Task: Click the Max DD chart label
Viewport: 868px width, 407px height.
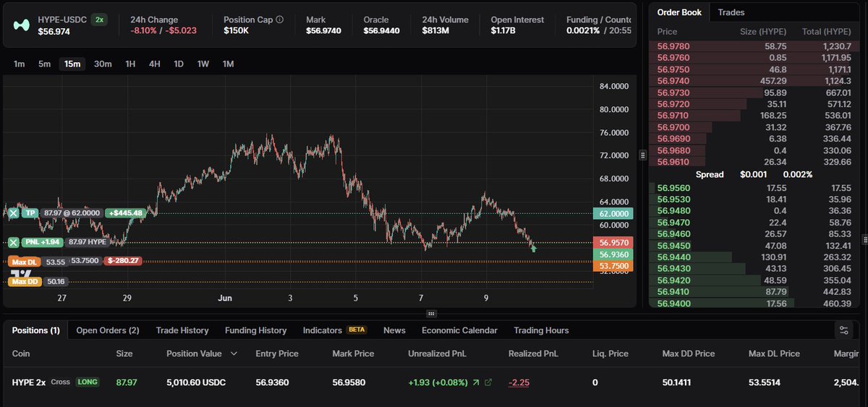Action: [x=25, y=281]
